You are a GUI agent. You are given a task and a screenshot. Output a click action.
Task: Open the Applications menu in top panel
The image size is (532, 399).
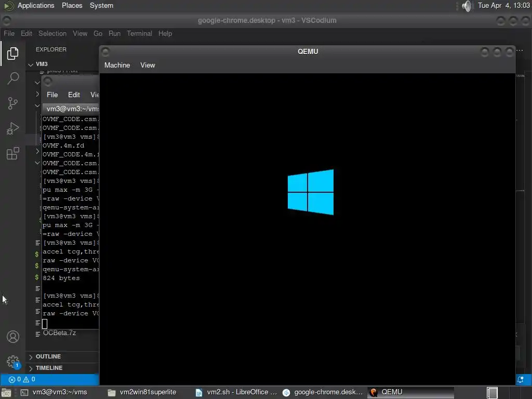coord(36,5)
